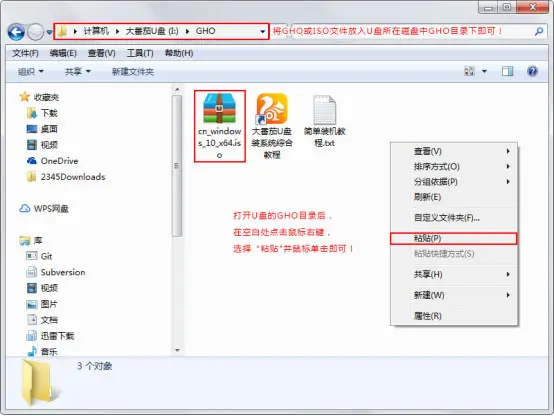The height and width of the screenshot is (416, 554).
Task: Select 库 libraries node
Action: click(x=38, y=240)
